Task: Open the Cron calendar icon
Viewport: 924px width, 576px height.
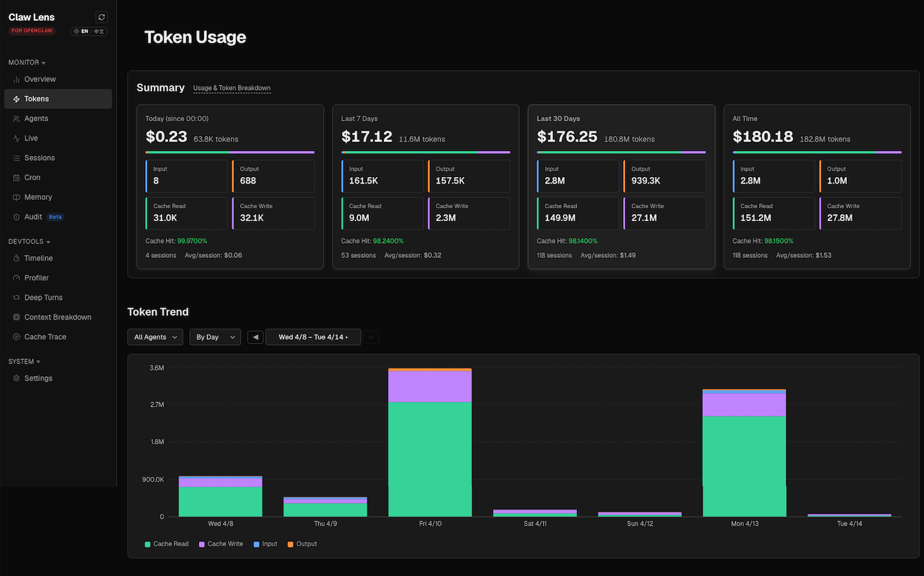Action: pos(16,178)
